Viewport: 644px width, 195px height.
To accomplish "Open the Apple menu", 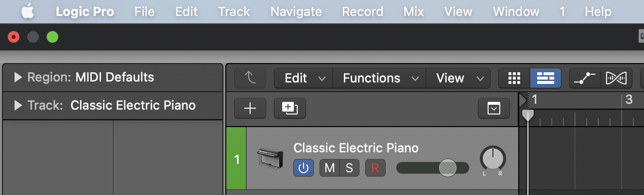I will coord(28,11).
